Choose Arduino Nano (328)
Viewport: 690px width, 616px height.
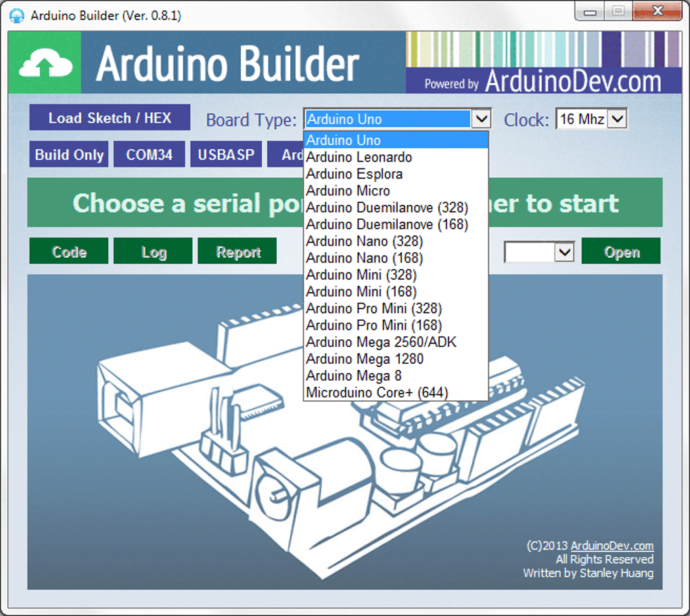[x=396, y=241]
